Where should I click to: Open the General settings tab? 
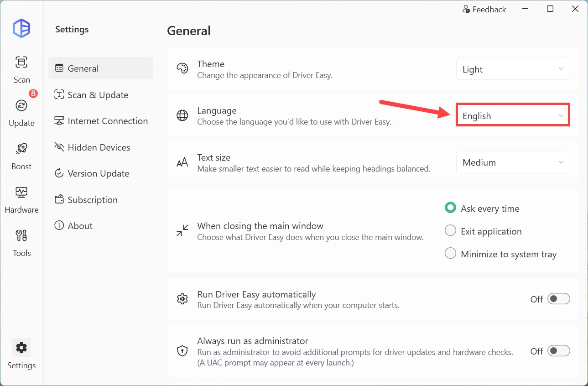pos(101,68)
